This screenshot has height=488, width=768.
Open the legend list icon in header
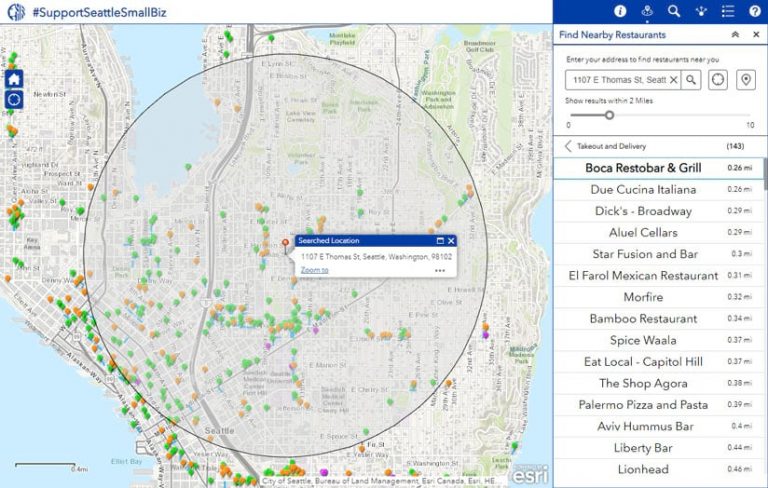pos(728,11)
